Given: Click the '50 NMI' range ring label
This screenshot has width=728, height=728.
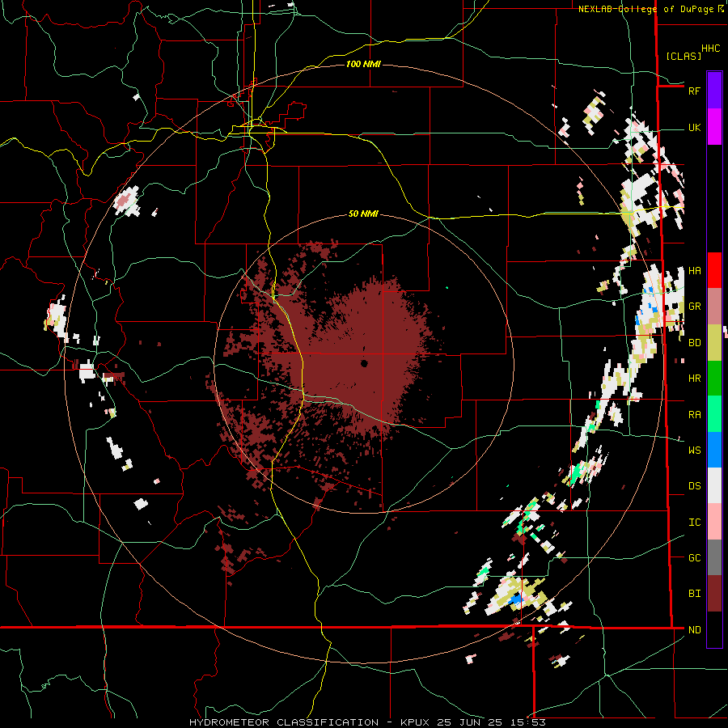Looking at the screenshot, I should (x=363, y=214).
